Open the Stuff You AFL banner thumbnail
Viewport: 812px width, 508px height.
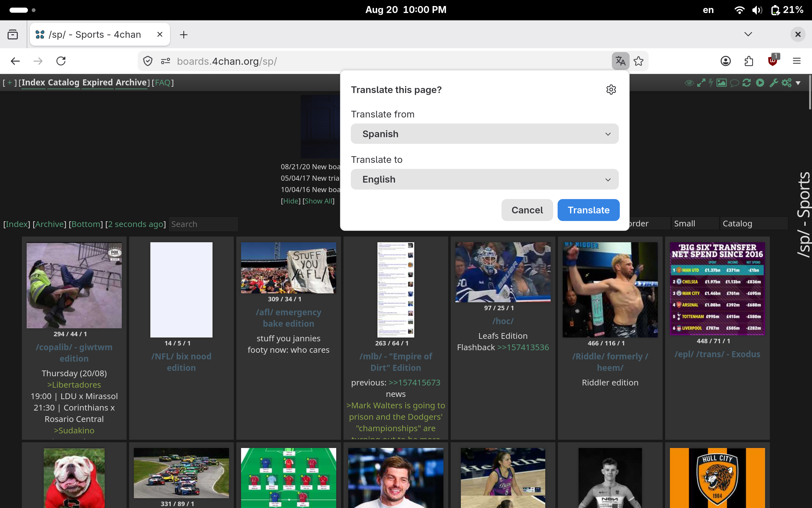click(289, 268)
